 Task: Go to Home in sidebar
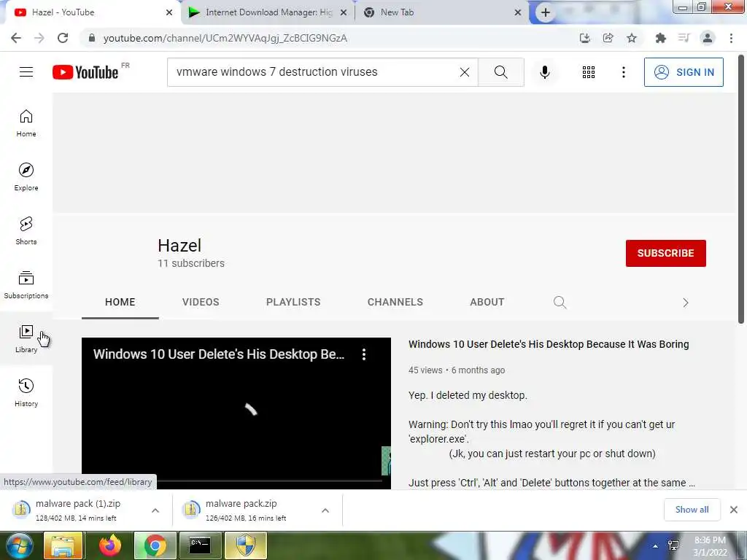(26, 122)
